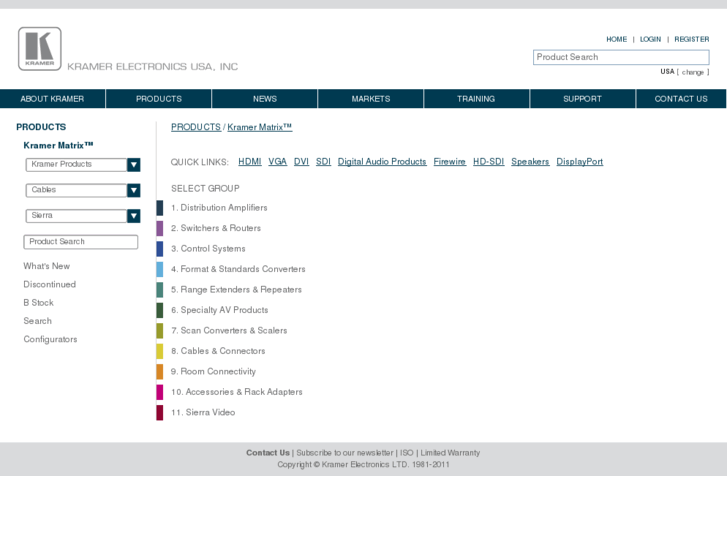Open the ABOUT KRAMER menu
The height and width of the screenshot is (545, 727).
pos(52,99)
